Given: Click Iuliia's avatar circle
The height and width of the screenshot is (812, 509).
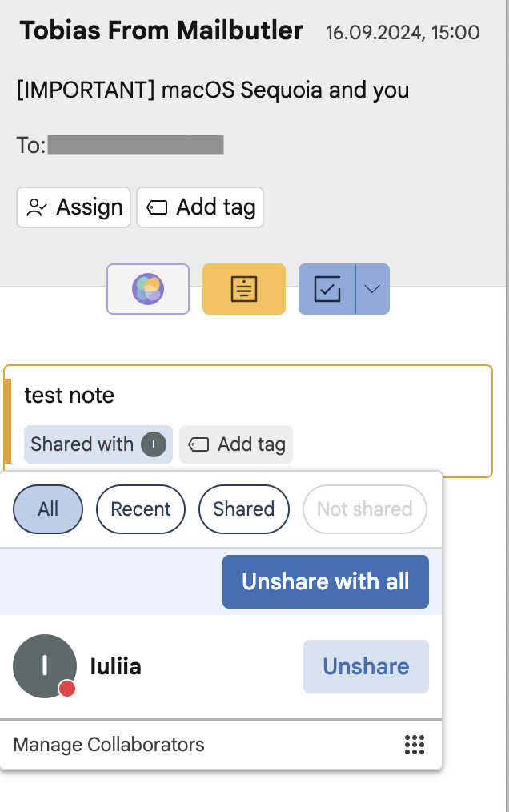Looking at the screenshot, I should 45,666.
